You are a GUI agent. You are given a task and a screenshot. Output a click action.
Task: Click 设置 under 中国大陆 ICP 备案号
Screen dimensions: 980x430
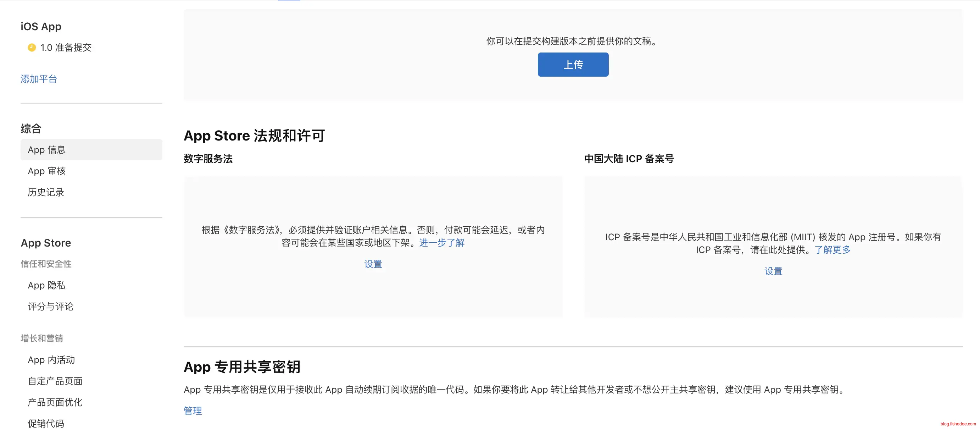[x=773, y=271]
